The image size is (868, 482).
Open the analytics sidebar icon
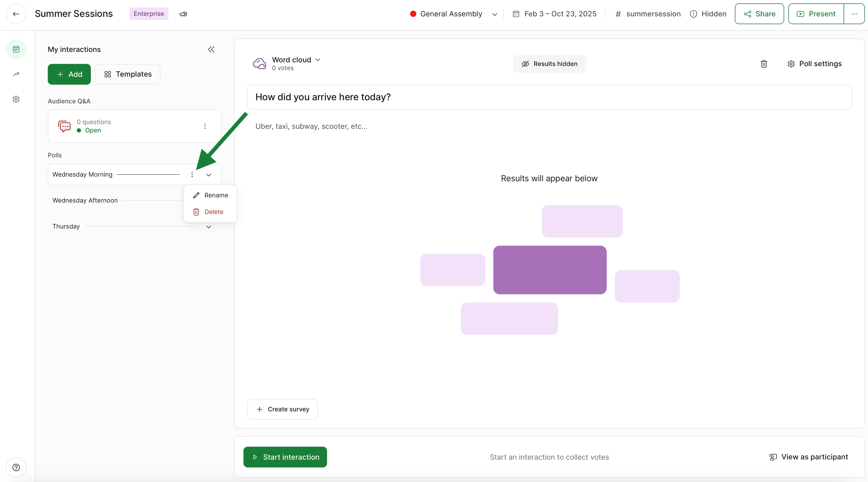[16, 74]
